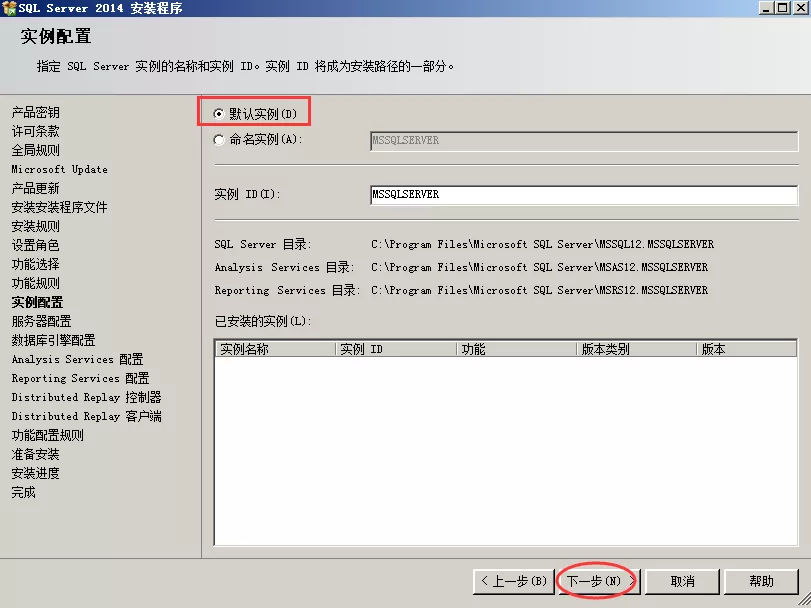Click the 实例 ID column header
This screenshot has height=608, width=811.
396,349
